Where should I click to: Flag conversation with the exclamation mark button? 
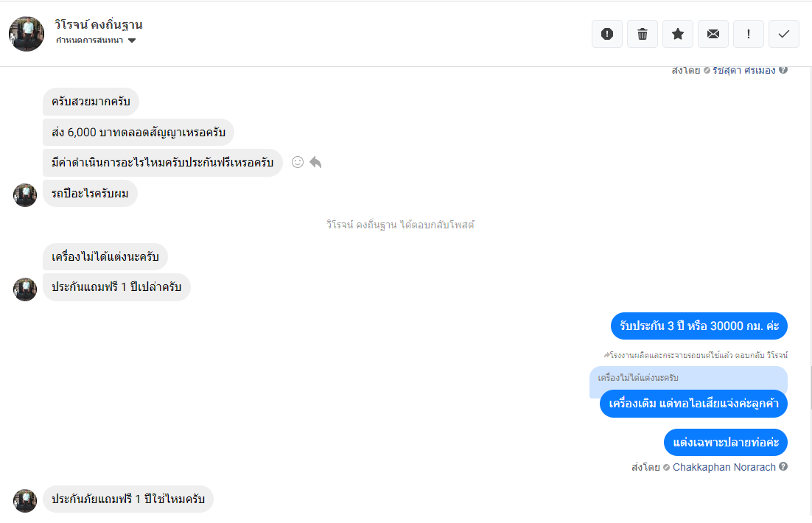749,34
